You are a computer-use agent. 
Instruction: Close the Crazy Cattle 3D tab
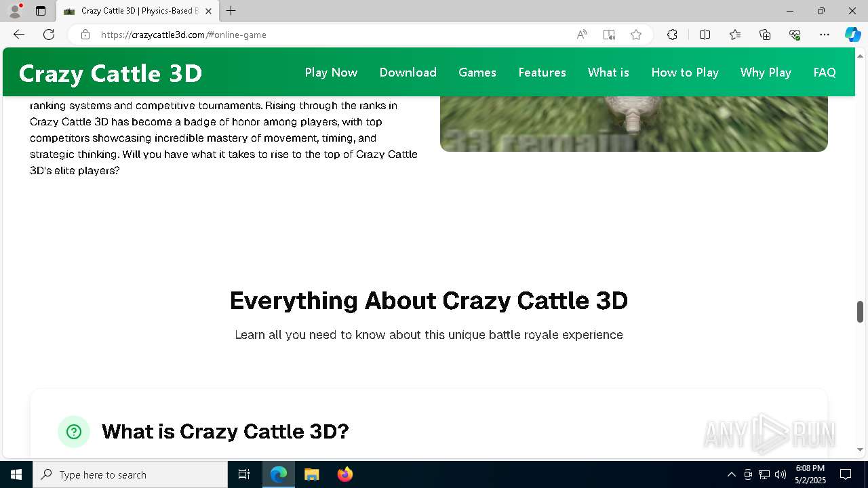208,11
